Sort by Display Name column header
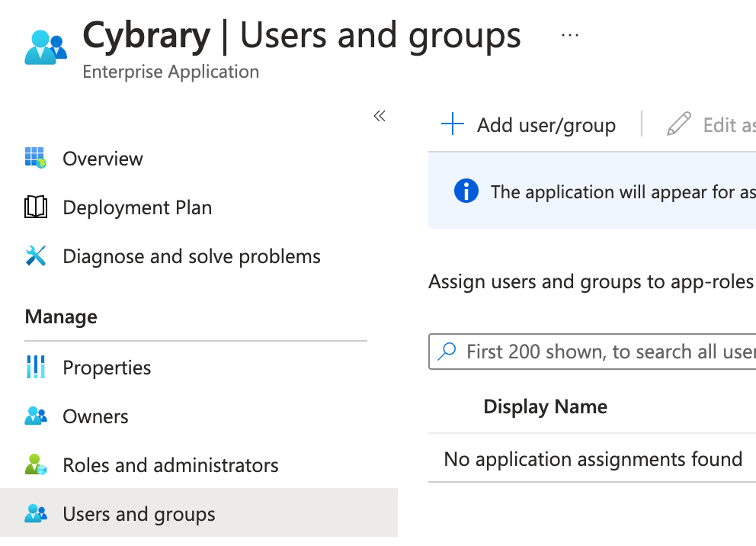Image resolution: width=756 pixels, height=546 pixels. [546, 406]
